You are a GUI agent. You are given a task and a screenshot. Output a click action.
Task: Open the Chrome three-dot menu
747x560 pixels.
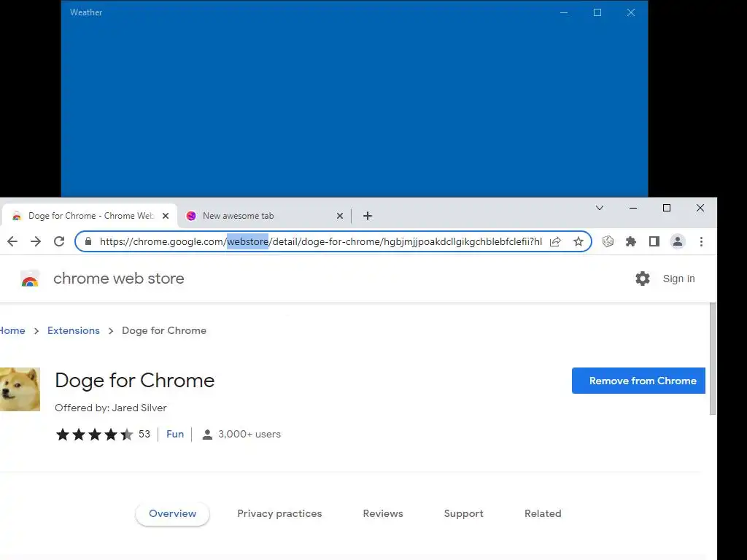[701, 241]
